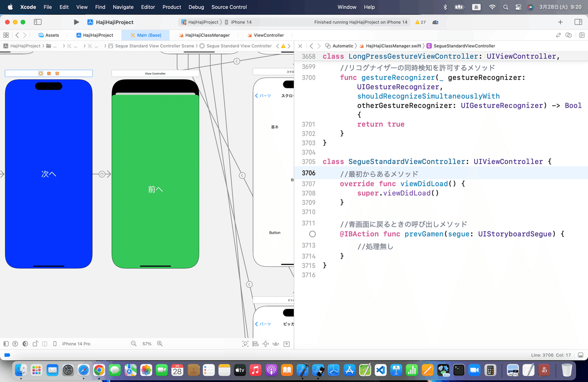588x382 pixels.
Task: Toggle the navigator sidebar in Xcode toolbar
Action: pyautogui.click(x=38, y=22)
